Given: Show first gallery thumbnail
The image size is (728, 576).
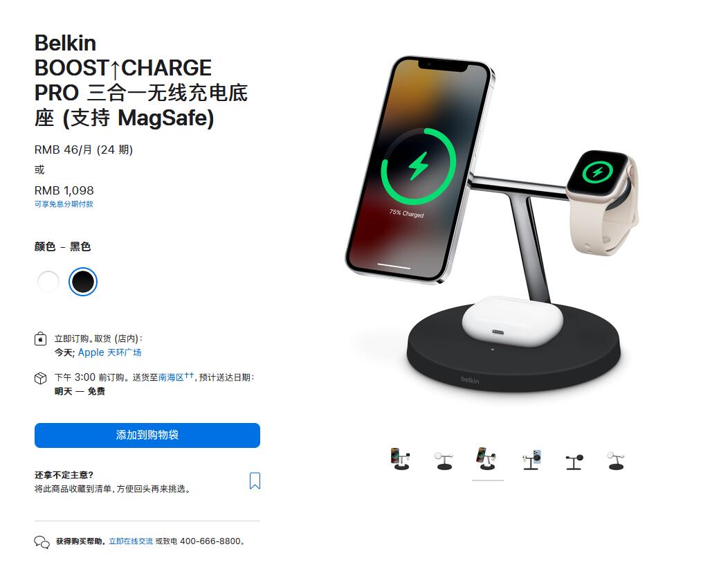Looking at the screenshot, I should click(x=401, y=459).
